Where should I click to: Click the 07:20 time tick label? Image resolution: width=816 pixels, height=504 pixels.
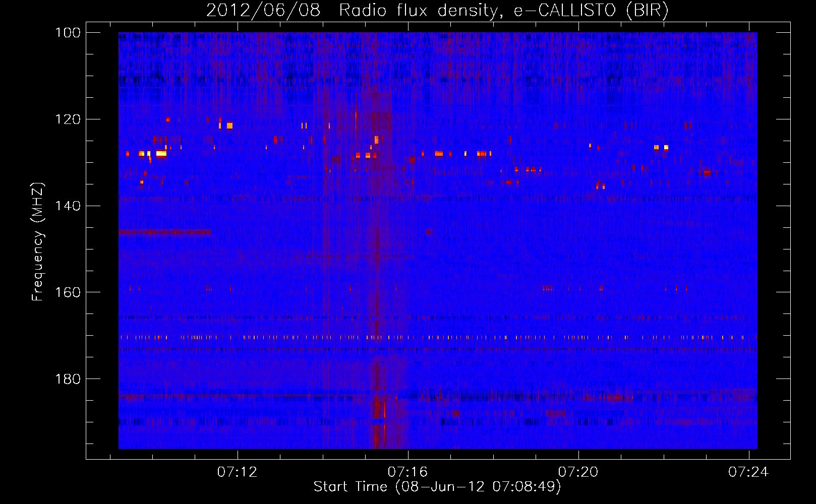coord(578,472)
